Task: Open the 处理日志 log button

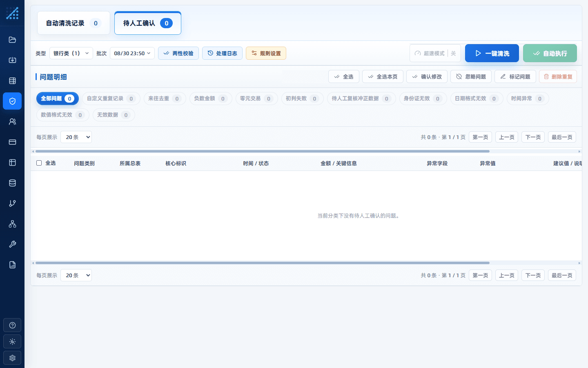Action: [222, 53]
